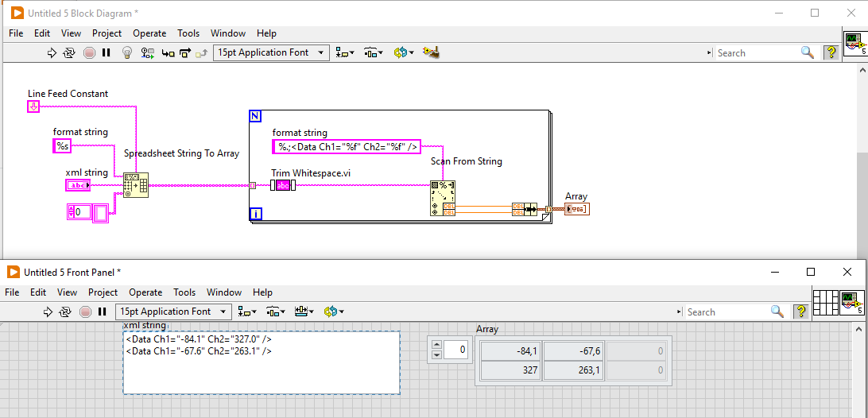Click inside xml string text box

point(262,362)
